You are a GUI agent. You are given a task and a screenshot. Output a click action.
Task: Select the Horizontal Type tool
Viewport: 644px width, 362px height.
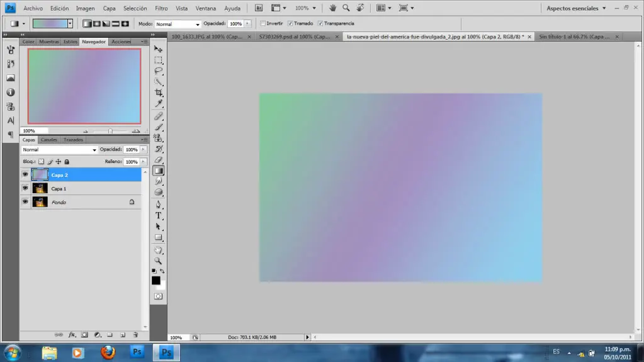(158, 215)
